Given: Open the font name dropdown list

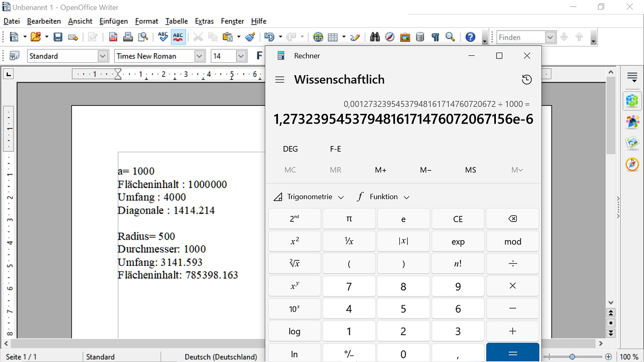Looking at the screenshot, I should coord(200,56).
